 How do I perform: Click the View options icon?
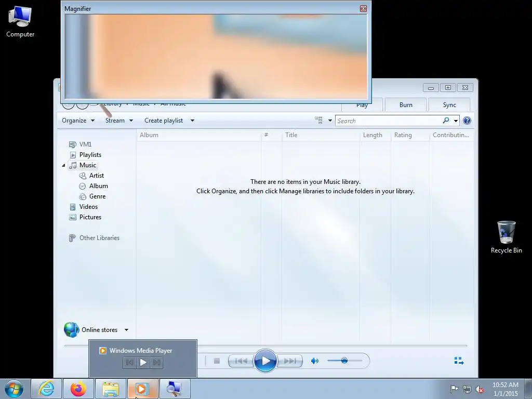tap(318, 120)
